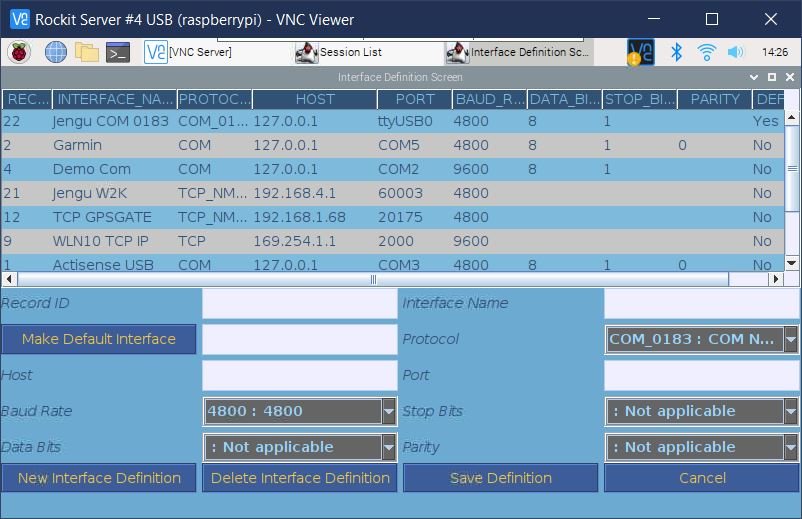Click the Interface Name input field
802x519 pixels.
(x=701, y=303)
